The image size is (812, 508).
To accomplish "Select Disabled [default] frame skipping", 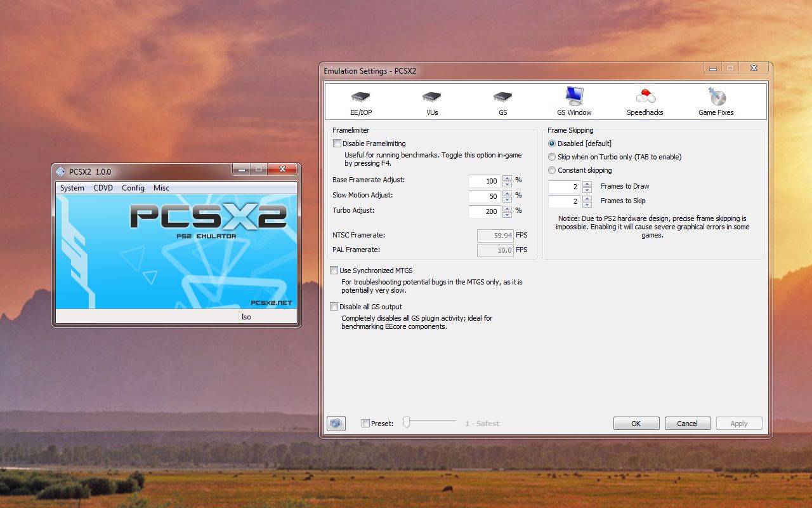I will pyautogui.click(x=552, y=144).
